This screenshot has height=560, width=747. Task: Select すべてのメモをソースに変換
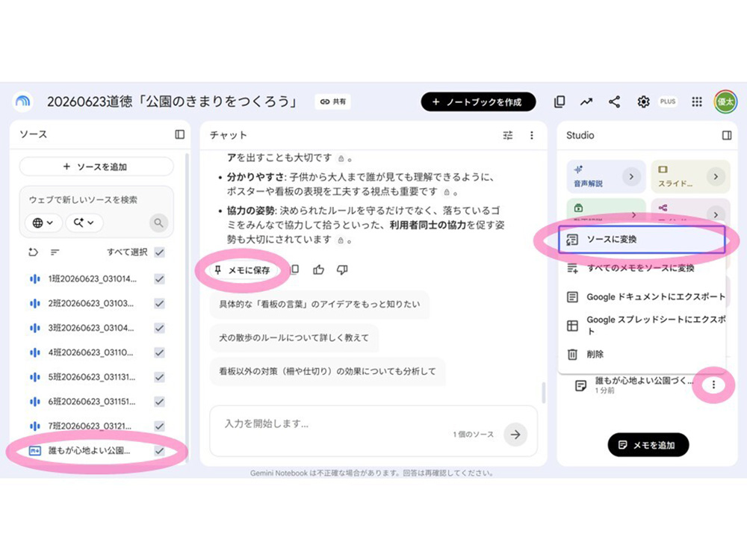click(x=642, y=268)
